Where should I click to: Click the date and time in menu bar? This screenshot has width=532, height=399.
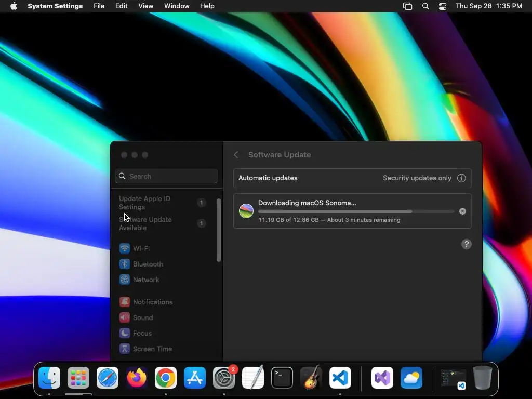click(x=488, y=6)
